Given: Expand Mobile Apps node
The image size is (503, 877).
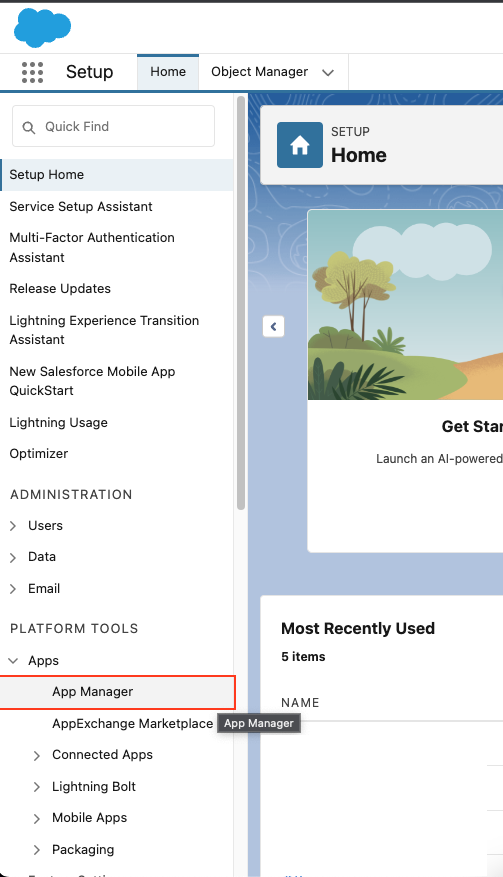Looking at the screenshot, I should click(x=37, y=818).
